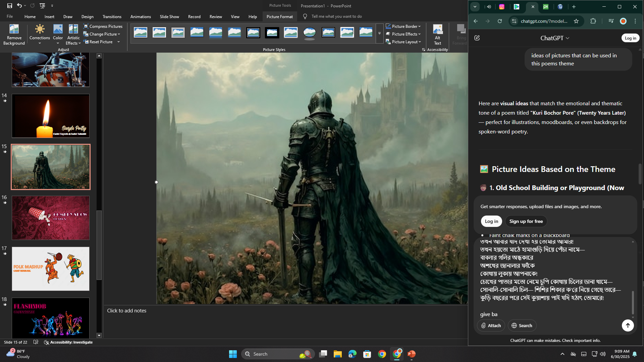
Task: Select slide 17 Folk Mashup thumbnail
Action: [x=51, y=269]
